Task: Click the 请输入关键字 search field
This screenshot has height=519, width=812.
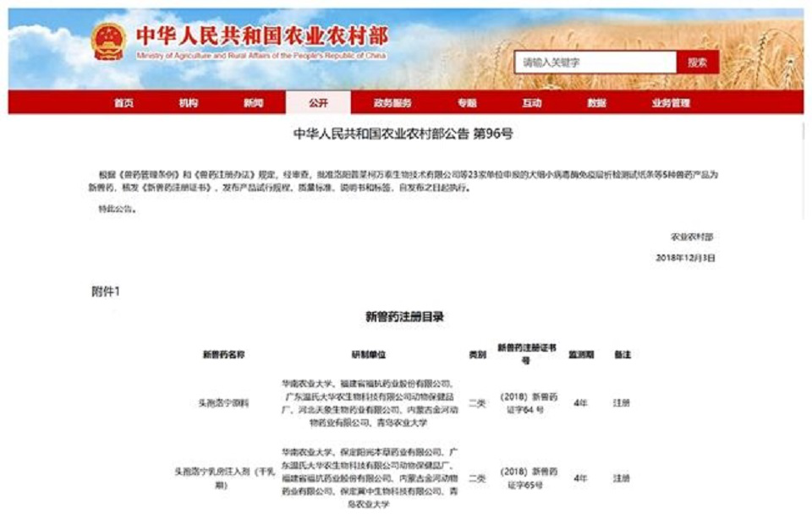Action: click(x=595, y=63)
